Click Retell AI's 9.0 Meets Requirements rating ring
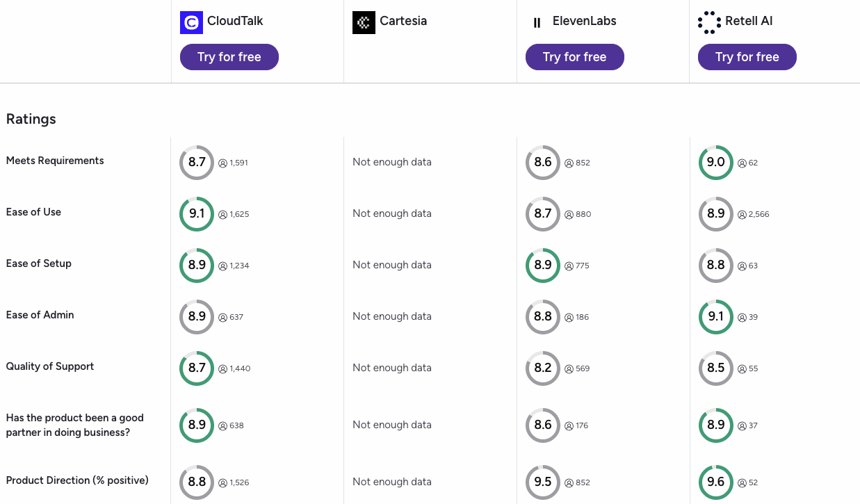The width and height of the screenshot is (860, 504). tap(716, 163)
